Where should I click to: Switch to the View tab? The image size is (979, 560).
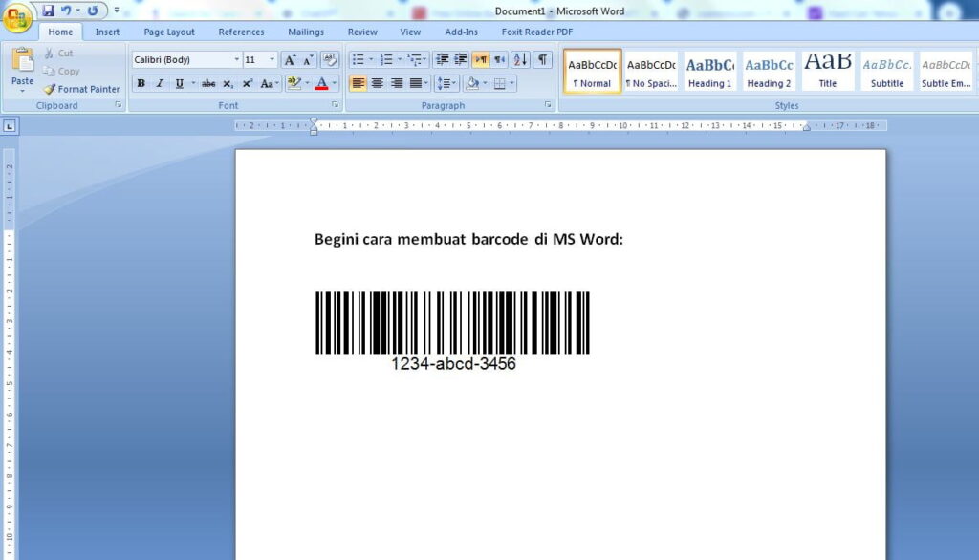click(410, 32)
